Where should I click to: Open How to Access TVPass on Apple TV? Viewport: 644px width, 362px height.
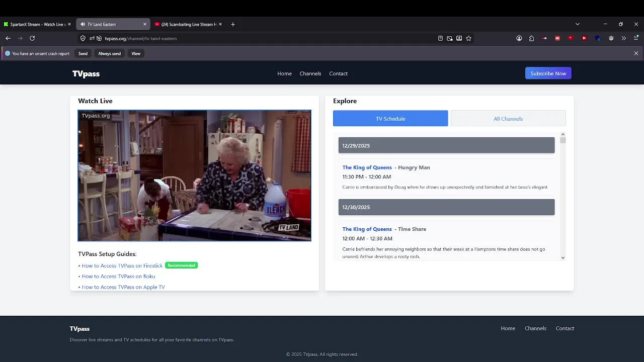(123, 287)
